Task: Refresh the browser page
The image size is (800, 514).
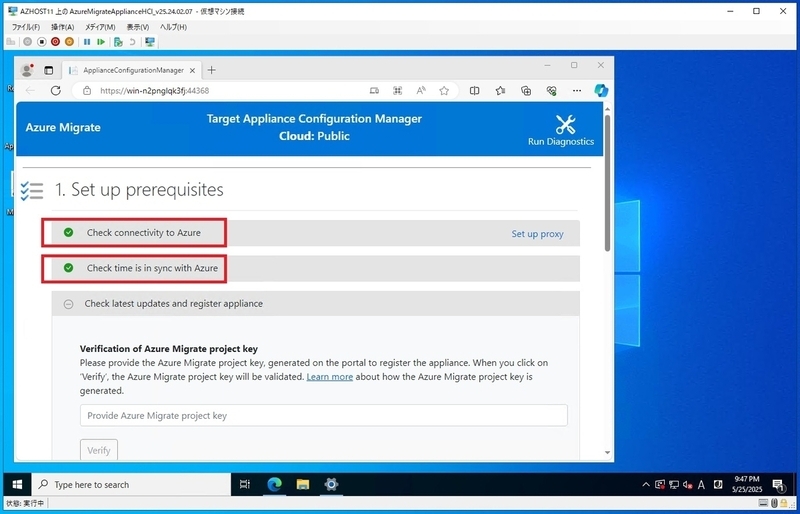Action: point(56,91)
